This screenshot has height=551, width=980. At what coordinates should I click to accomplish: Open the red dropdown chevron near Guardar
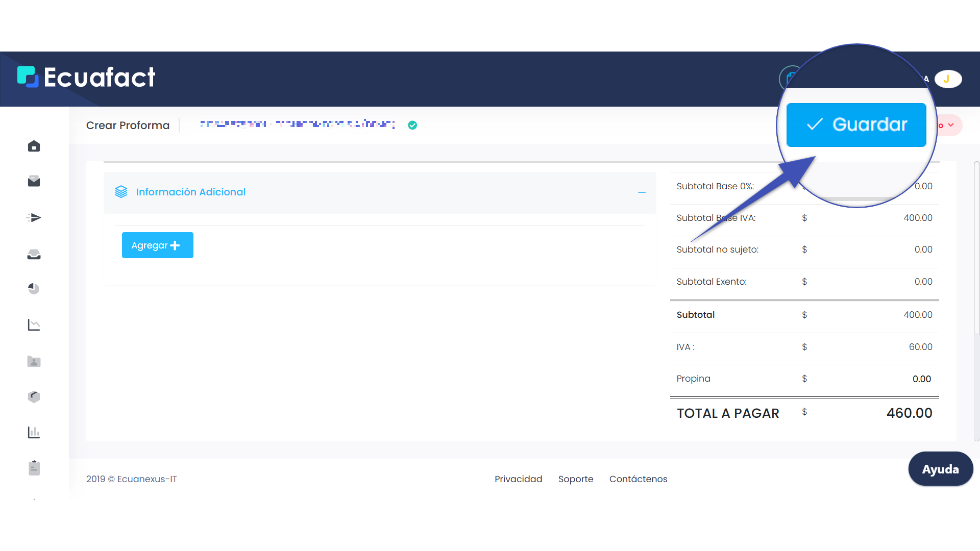click(x=950, y=125)
